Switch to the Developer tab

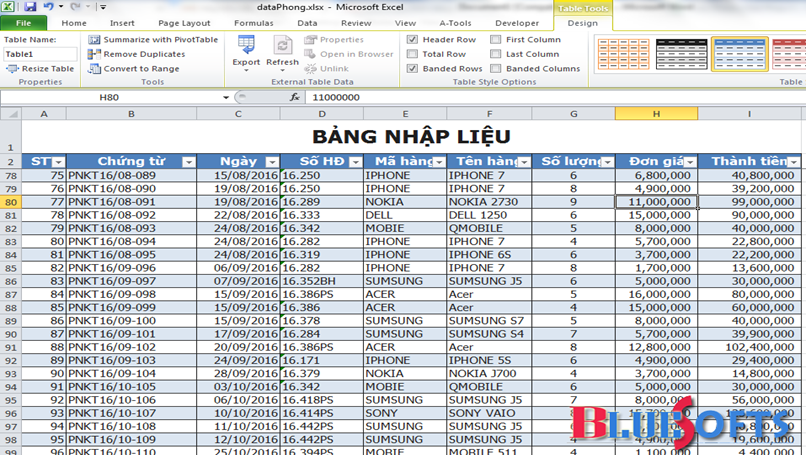pyautogui.click(x=517, y=23)
